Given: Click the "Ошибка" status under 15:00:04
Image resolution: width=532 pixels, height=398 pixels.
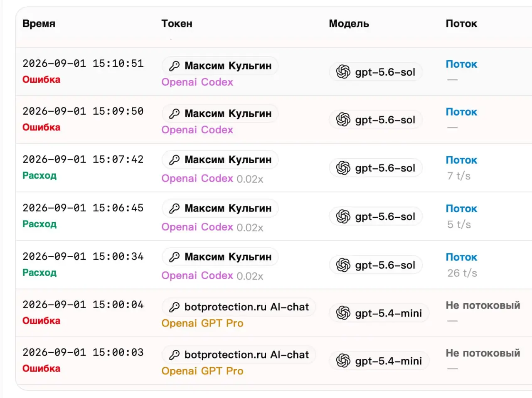Looking at the screenshot, I should (42, 321).
